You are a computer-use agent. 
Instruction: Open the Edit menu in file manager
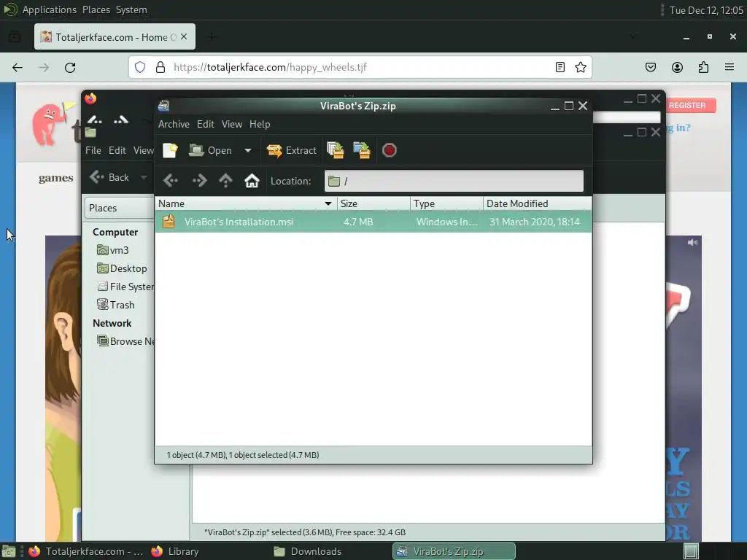(117, 150)
